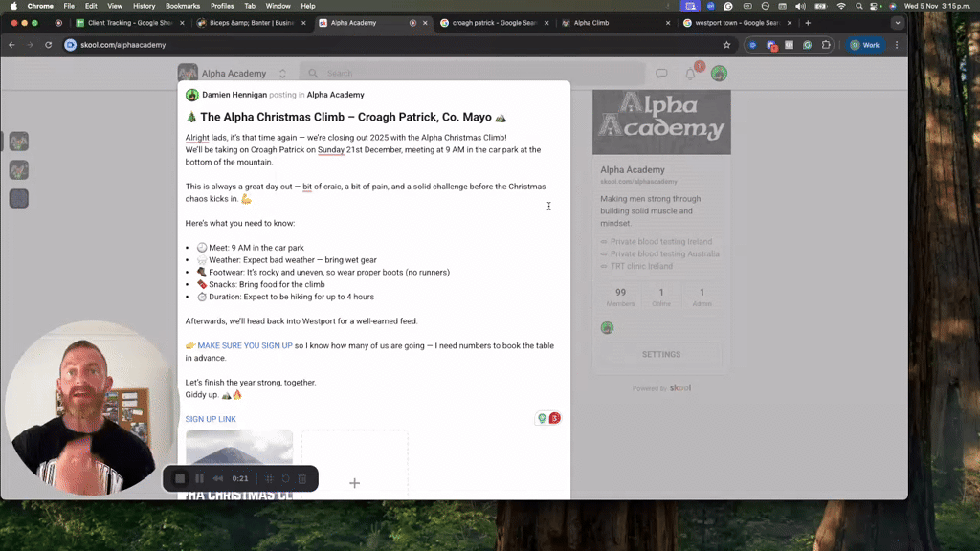
Task: Open Private blood testing Ireland link
Action: 661,242
